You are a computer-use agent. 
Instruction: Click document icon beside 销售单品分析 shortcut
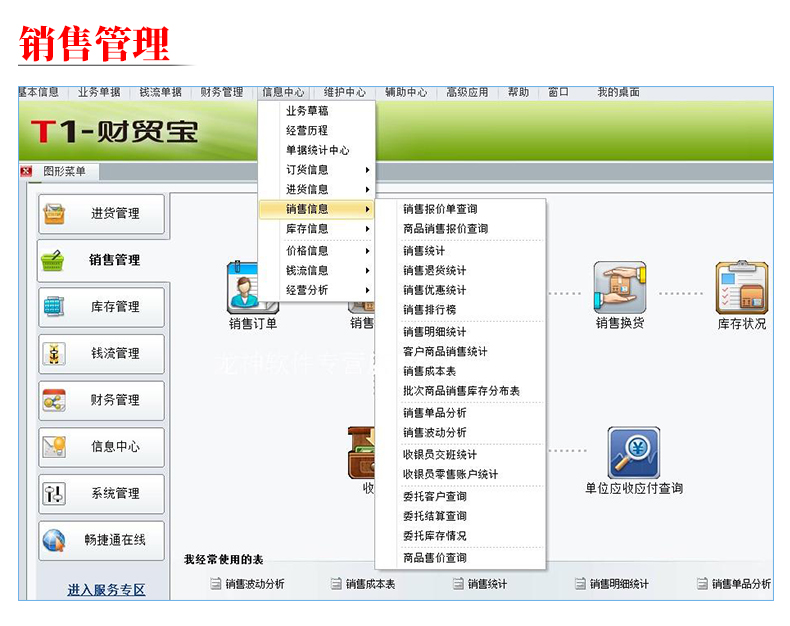(702, 584)
